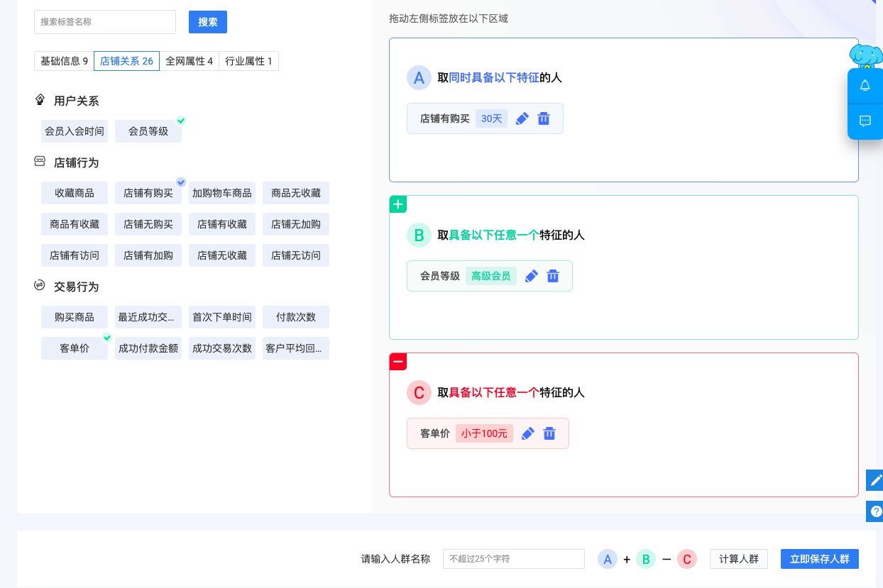Focus the 人群名称 input field
The width and height of the screenshot is (883, 588).
[513, 559]
